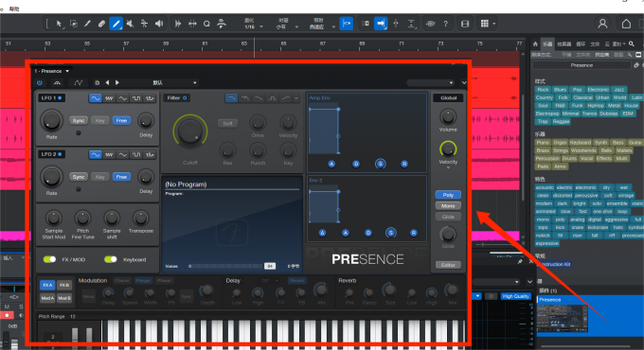The image size is (644, 350).
Task: Click the filter Cutoff knob
Action: [189, 132]
